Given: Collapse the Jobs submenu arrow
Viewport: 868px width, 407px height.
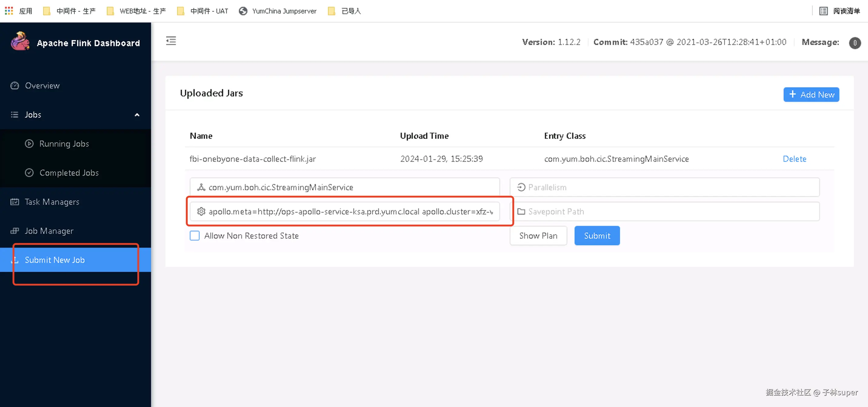Looking at the screenshot, I should point(137,115).
